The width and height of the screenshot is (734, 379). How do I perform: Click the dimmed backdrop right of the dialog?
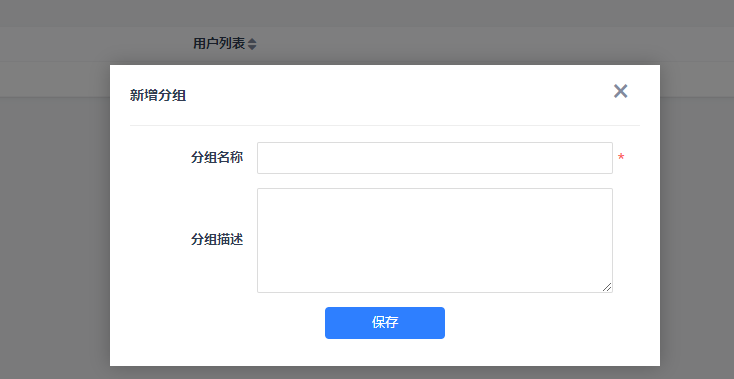click(697, 234)
